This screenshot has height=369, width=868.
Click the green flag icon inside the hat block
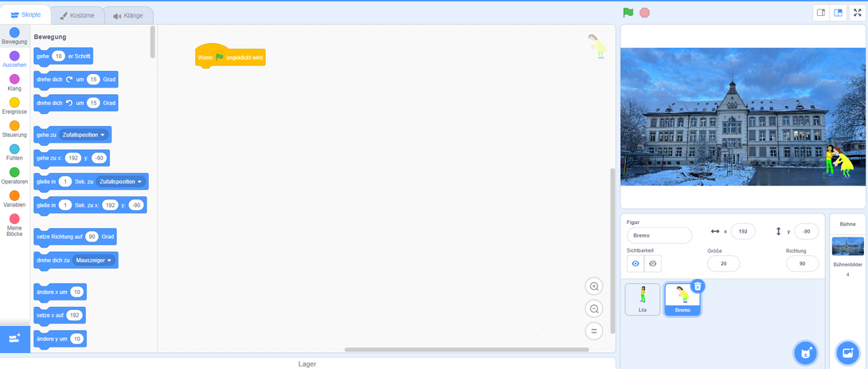click(219, 57)
